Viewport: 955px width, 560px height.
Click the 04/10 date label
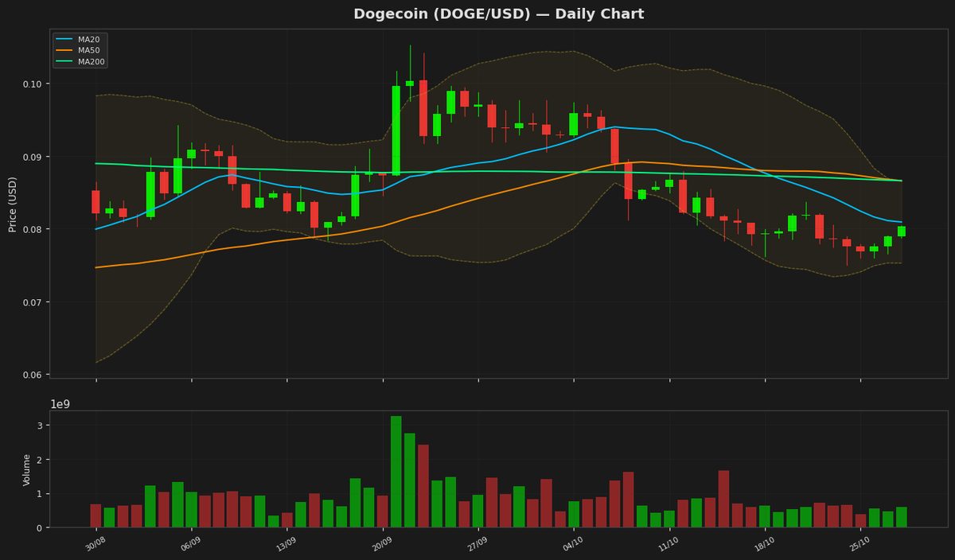pos(572,545)
